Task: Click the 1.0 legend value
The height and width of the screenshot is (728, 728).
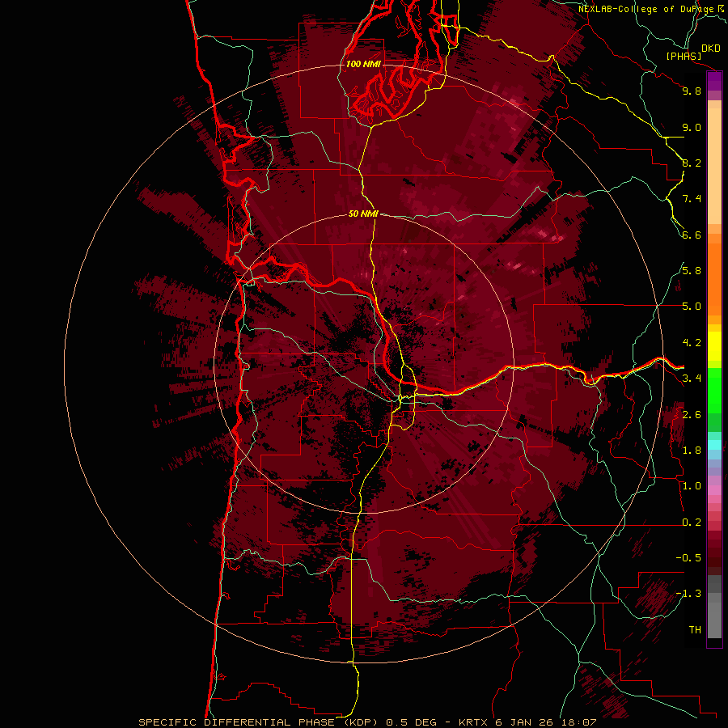Action: (692, 486)
